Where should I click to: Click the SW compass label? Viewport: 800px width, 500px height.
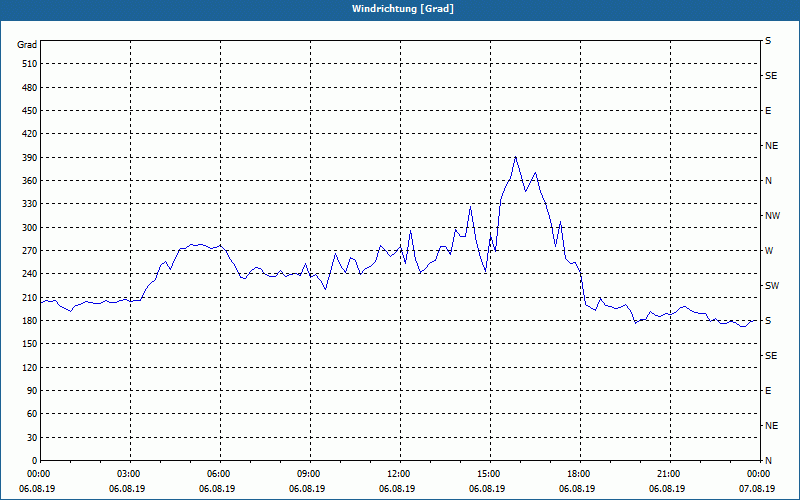[772, 286]
